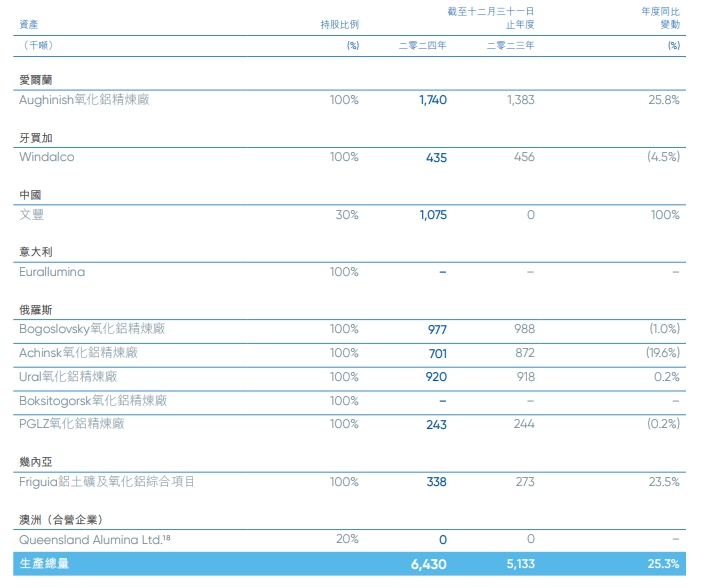
Task: Select the Boksitogorsk氧化鋁精煉廠 row label
Action: tap(93, 401)
